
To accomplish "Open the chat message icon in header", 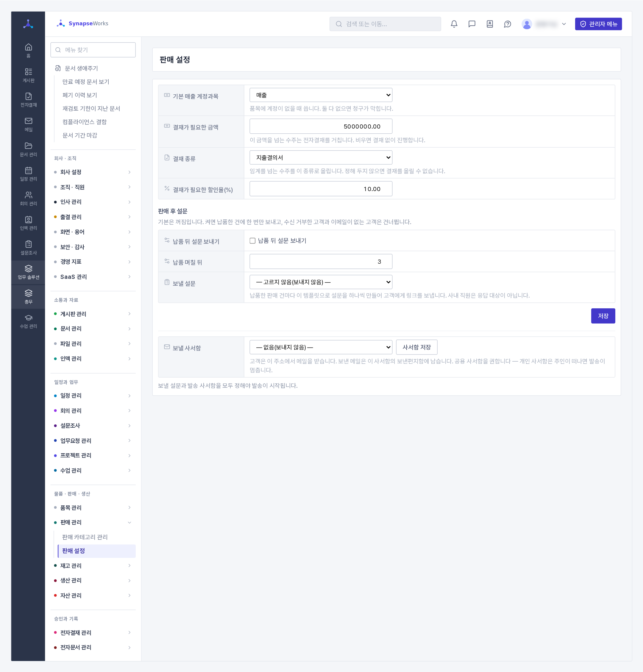I will (472, 24).
